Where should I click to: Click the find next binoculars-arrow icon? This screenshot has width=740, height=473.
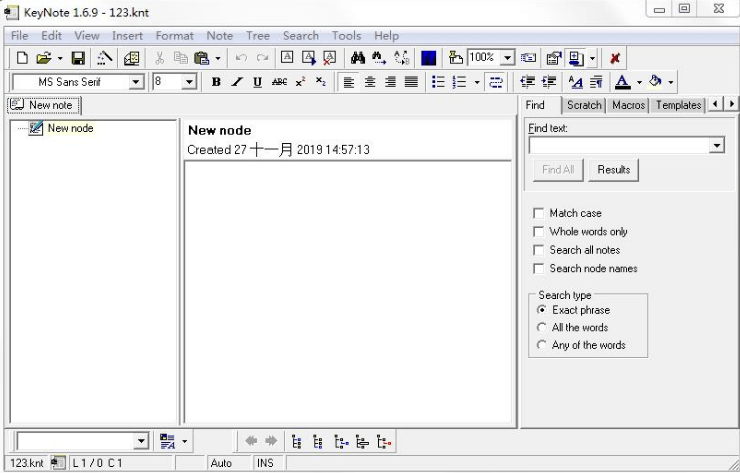pos(379,58)
